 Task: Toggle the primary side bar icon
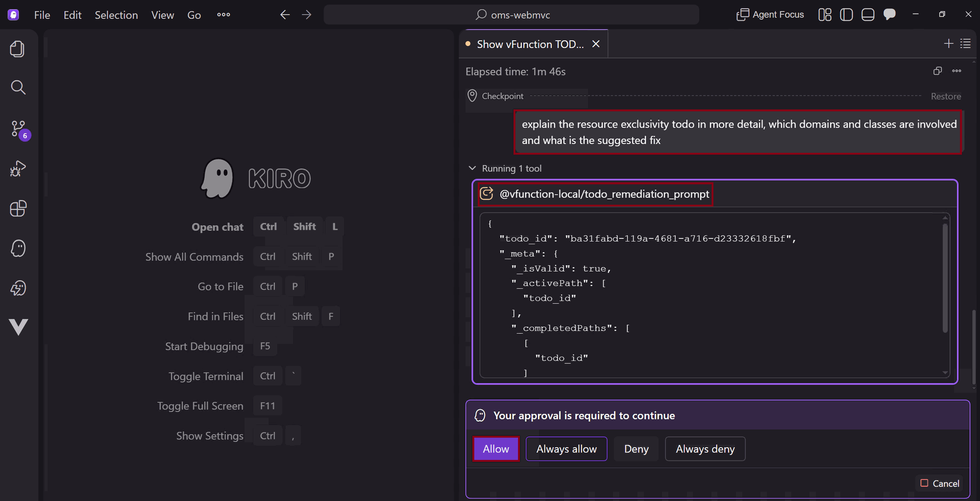click(x=846, y=15)
